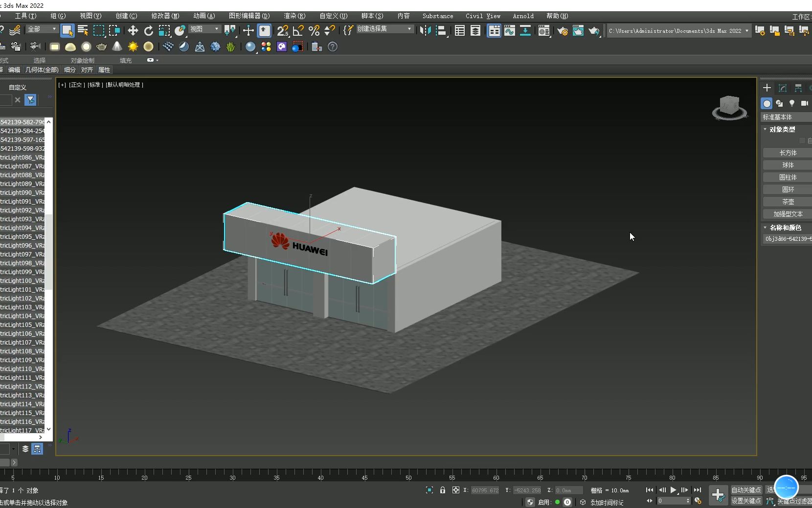Click the Render Production teapot icon
Screen dimensions: 812x508
pyautogui.click(x=594, y=30)
